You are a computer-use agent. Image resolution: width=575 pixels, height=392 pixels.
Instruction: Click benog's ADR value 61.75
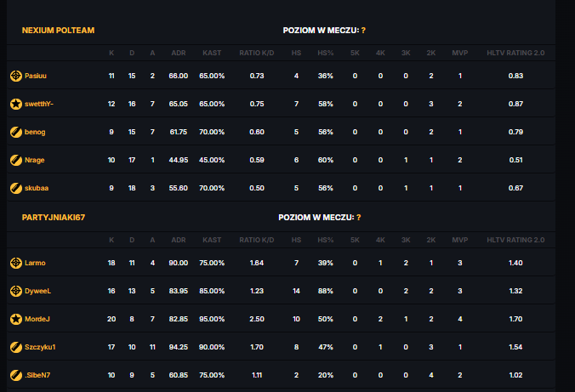[179, 132]
